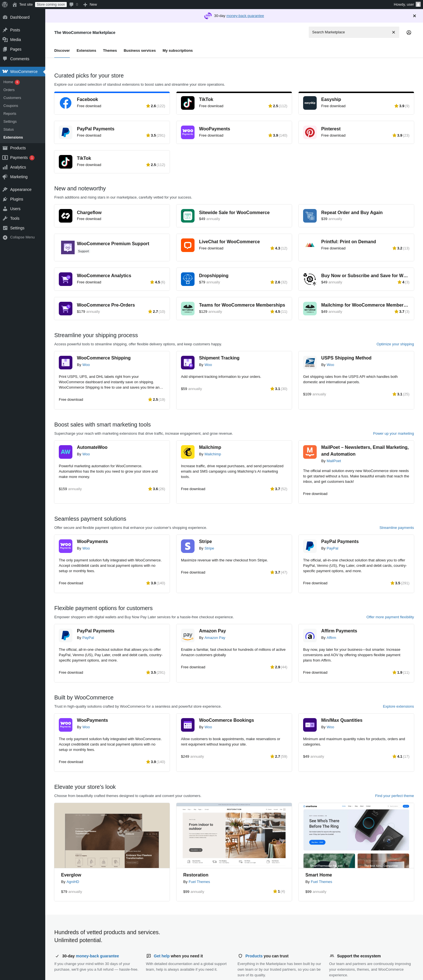Select the AutomateWoo AW icon
Image resolution: width=423 pixels, height=980 pixels.
pos(65,452)
